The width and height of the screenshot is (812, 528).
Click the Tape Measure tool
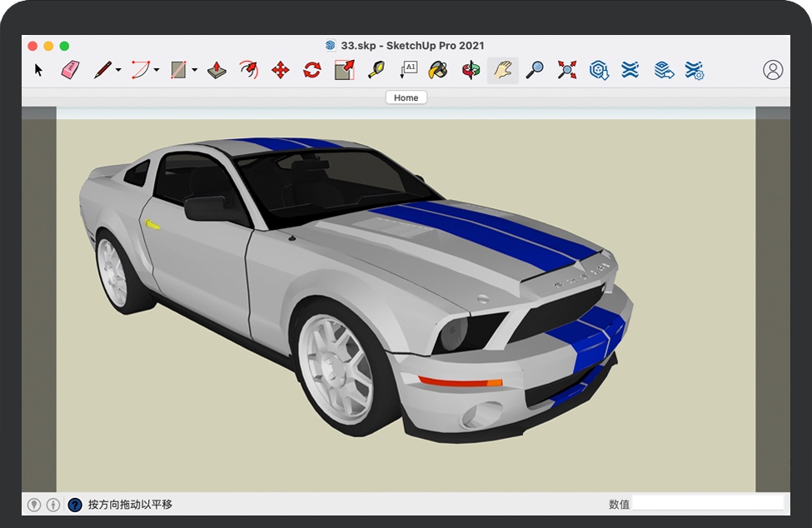coord(376,71)
